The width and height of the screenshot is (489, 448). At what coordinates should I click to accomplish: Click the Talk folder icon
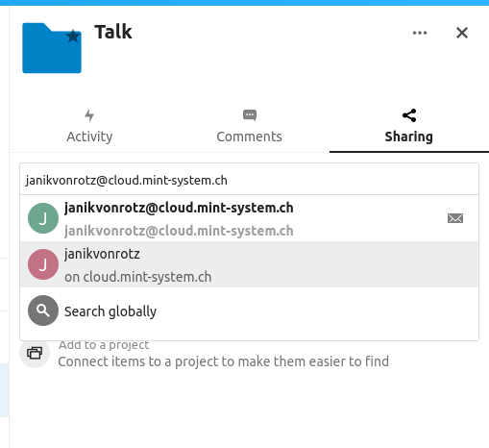(x=52, y=48)
